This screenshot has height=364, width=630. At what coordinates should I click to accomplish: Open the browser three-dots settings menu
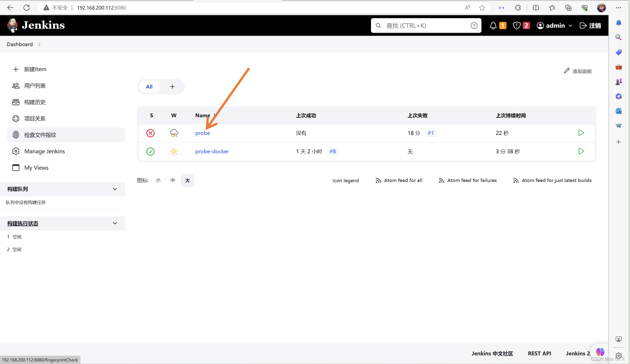point(618,8)
